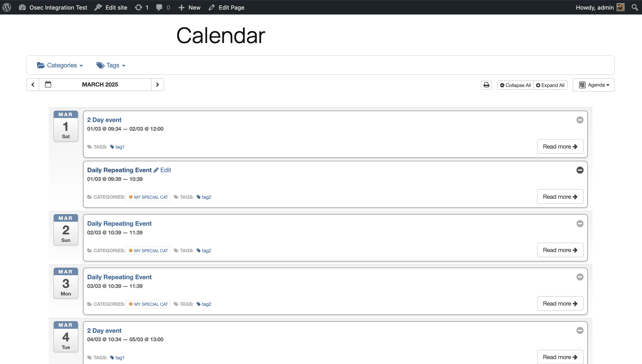This screenshot has width=642, height=364.
Task: Open the admin bar search magnifier
Action: tap(634, 7)
